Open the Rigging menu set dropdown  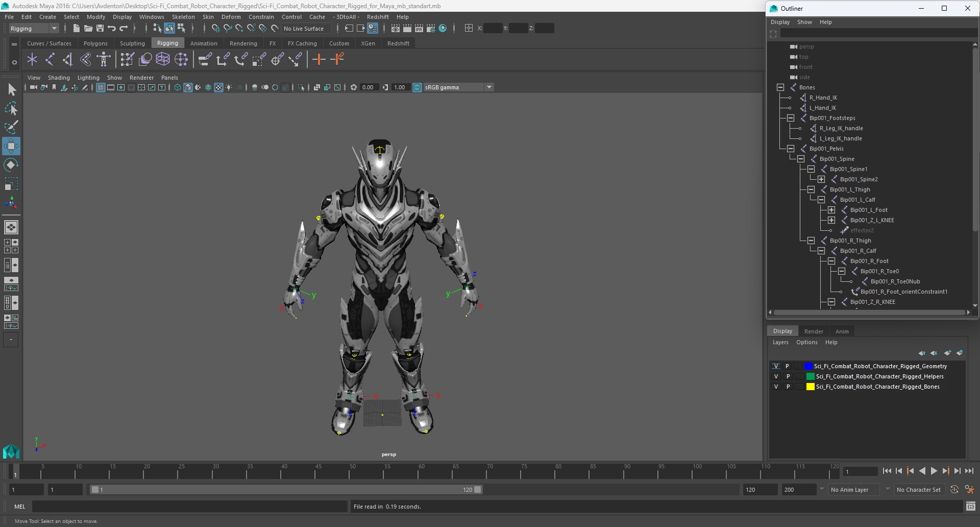coord(34,29)
